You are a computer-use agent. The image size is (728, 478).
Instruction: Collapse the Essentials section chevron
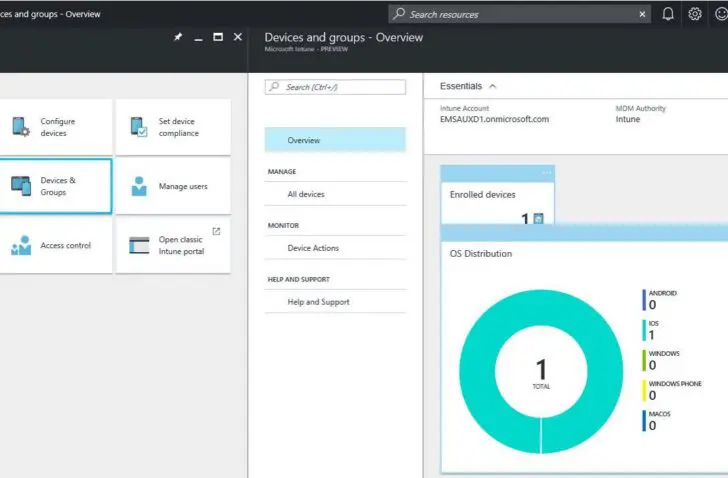tap(493, 86)
